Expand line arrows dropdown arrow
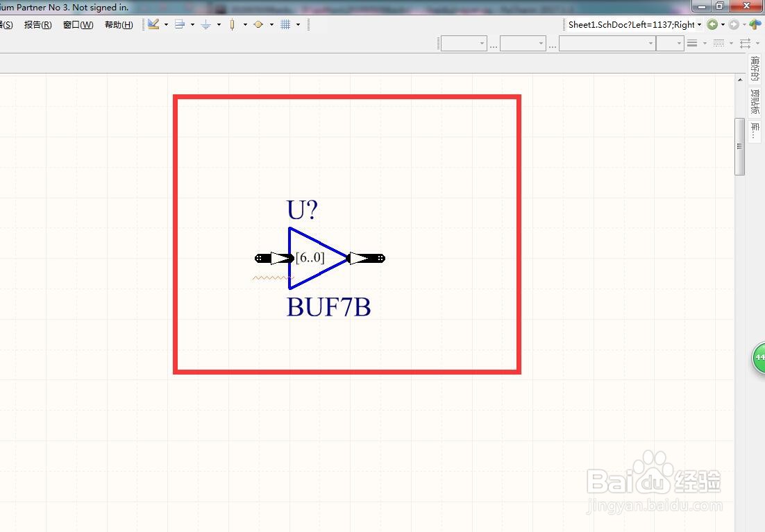Screen dimensions: 765x532 [757, 44]
